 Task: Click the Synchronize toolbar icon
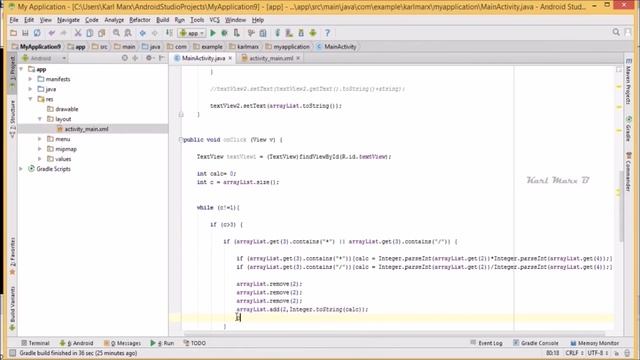tap(37, 33)
